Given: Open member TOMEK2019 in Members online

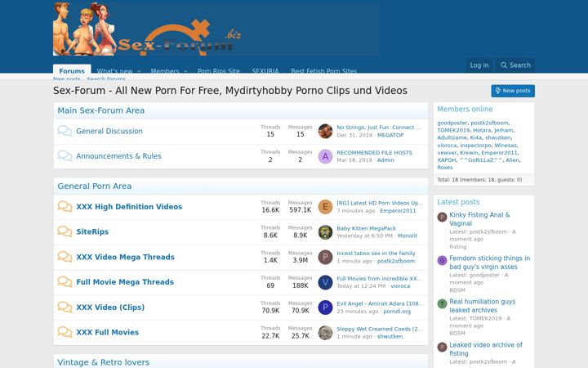Looking at the screenshot, I should coord(453,130).
